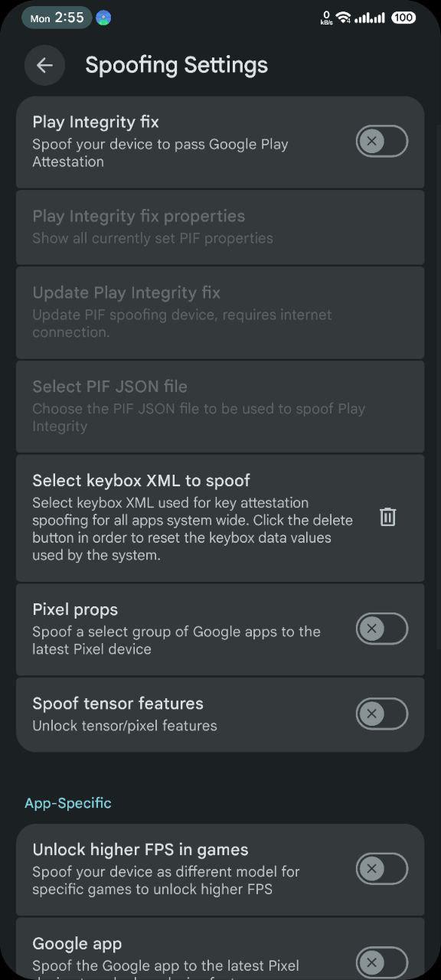Tap the App-Specific section header

(68, 802)
